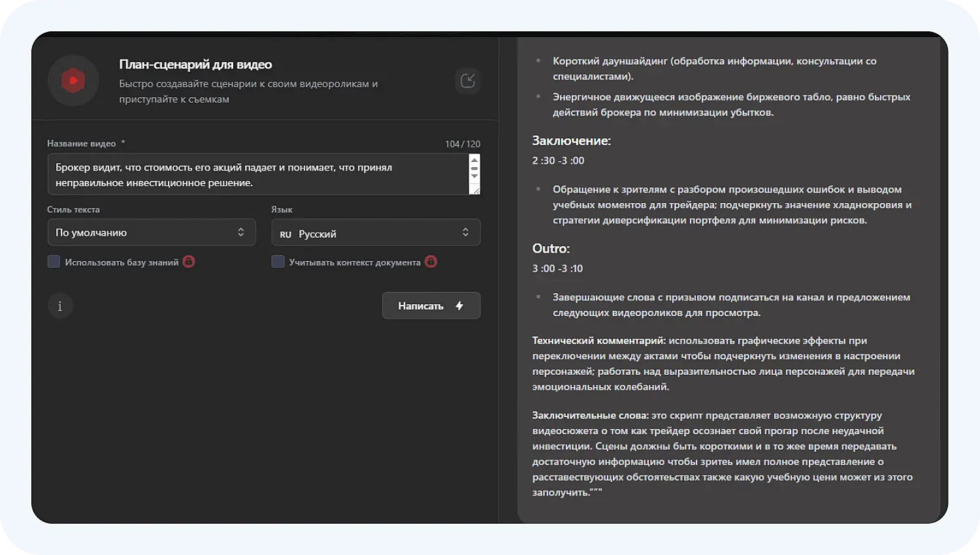The height and width of the screenshot is (555, 980).
Task: Click the '104 / 120' character counter
Action: pyautogui.click(x=463, y=144)
